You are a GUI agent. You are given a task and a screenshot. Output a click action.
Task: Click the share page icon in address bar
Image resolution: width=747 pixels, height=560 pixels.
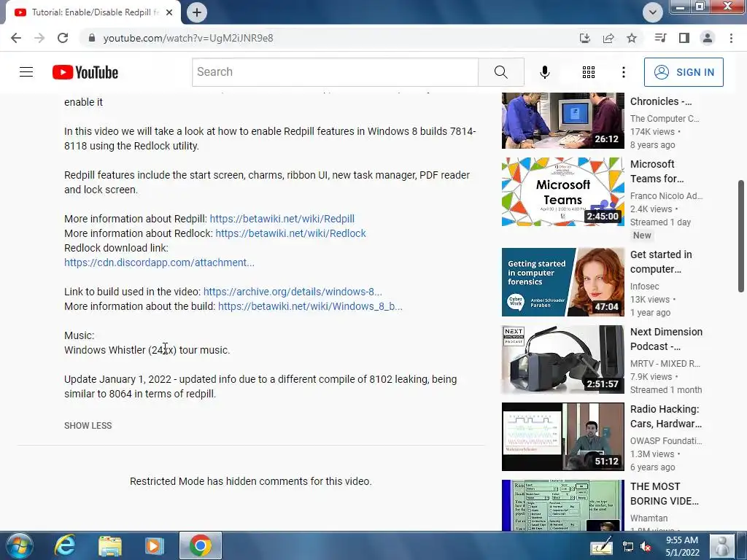tap(608, 38)
